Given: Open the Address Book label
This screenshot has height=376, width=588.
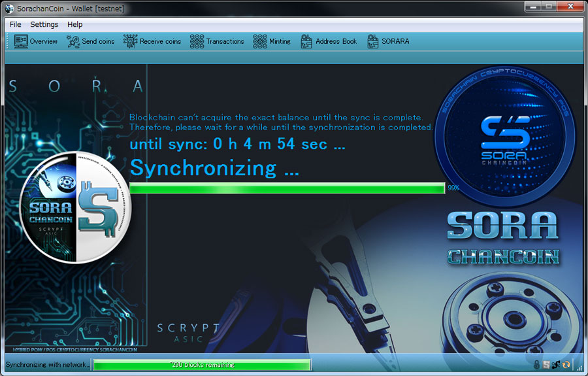Looking at the screenshot, I should click(336, 41).
